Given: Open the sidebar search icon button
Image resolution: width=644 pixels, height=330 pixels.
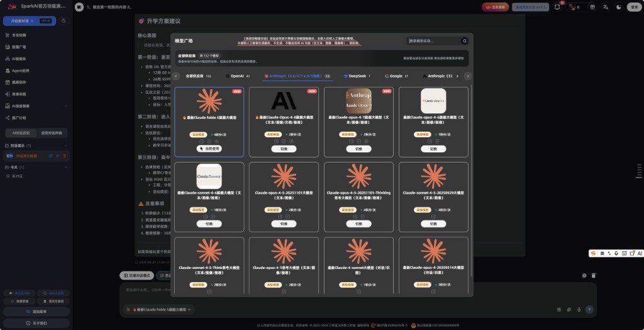Looking at the screenshot, I should pyautogui.click(x=64, y=21).
